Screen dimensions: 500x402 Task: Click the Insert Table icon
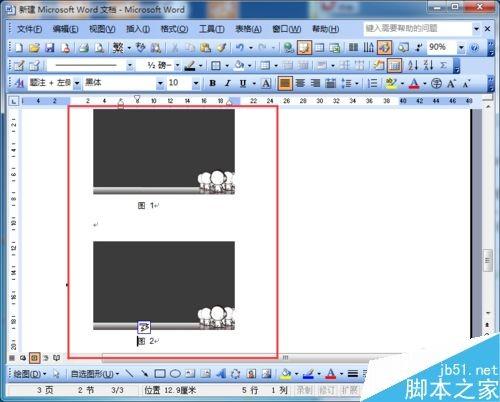319,48
